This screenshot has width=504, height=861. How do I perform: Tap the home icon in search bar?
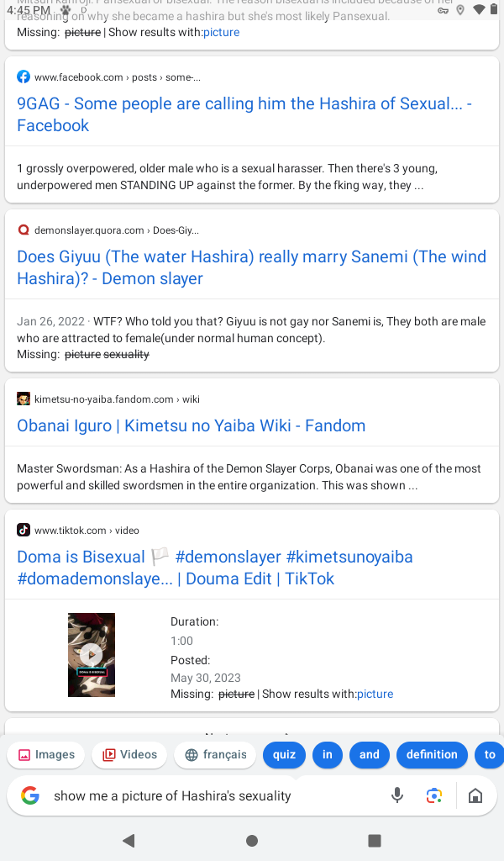475,795
